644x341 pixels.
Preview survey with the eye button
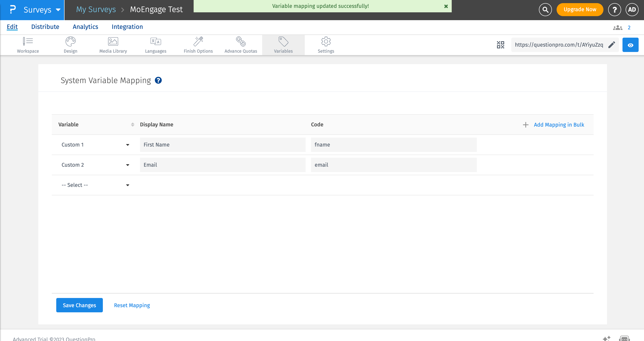pos(630,45)
